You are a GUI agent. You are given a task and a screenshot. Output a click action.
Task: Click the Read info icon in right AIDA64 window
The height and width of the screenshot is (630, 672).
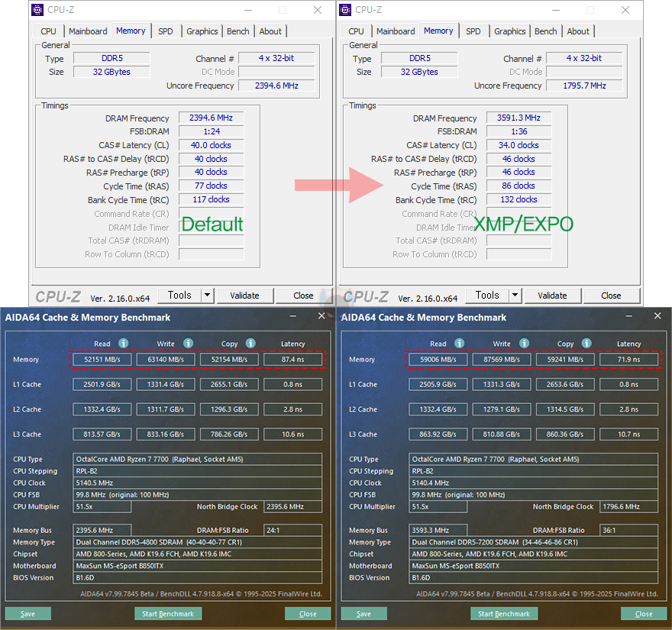460,344
